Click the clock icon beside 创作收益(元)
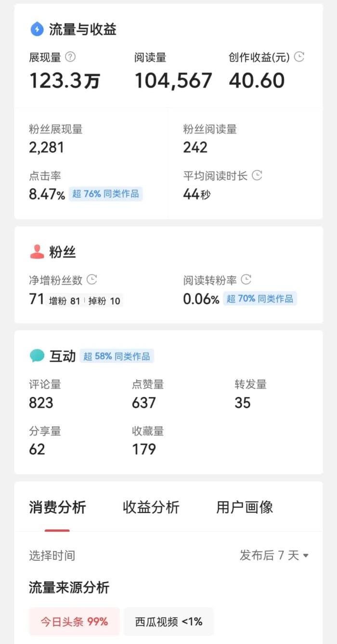Image resolution: width=337 pixels, height=644 pixels. click(x=299, y=57)
